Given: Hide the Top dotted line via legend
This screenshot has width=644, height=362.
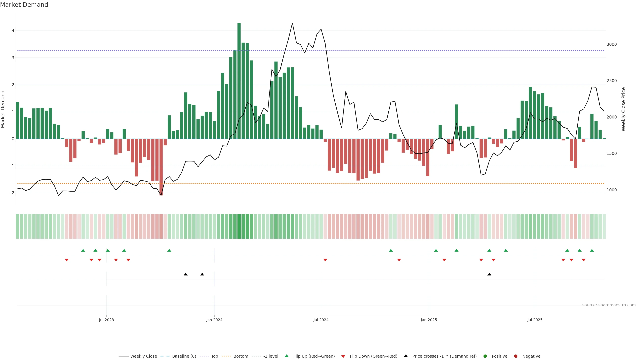Looking at the screenshot, I should click(214, 356).
